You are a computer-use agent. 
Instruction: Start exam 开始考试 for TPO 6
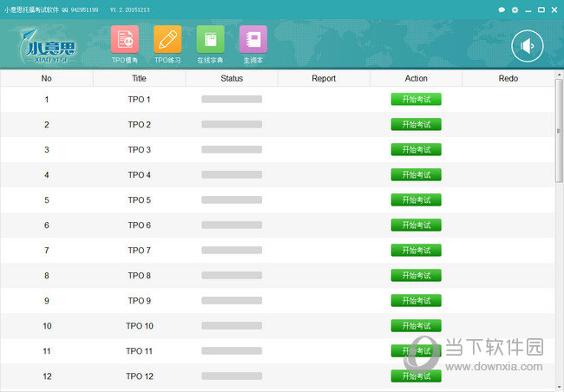pos(416,225)
